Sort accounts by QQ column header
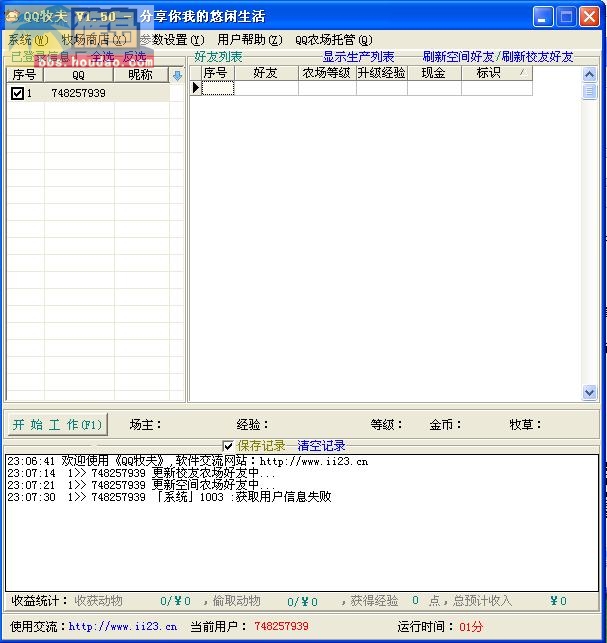This screenshot has width=607, height=643. coord(78,75)
